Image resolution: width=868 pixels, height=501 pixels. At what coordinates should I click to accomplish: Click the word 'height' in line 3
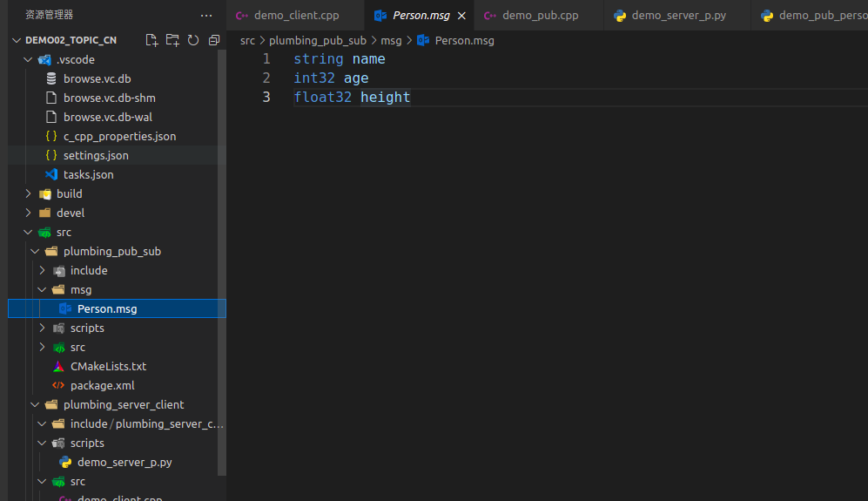(x=386, y=97)
